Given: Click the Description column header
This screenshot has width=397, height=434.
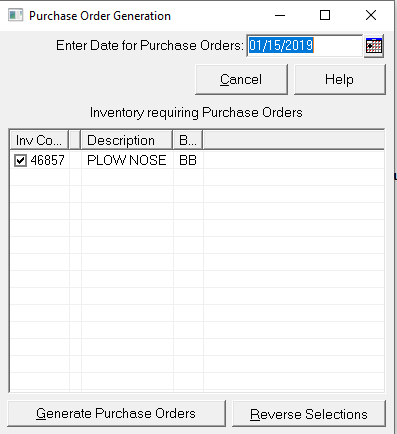Looking at the screenshot, I should (x=127, y=140).
